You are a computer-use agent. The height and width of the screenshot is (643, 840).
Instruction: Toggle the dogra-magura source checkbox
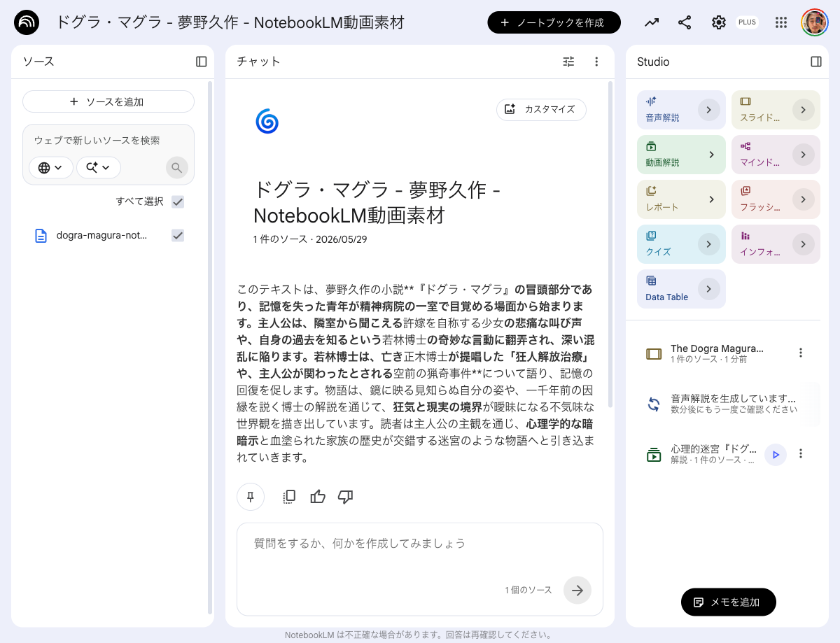pos(178,236)
